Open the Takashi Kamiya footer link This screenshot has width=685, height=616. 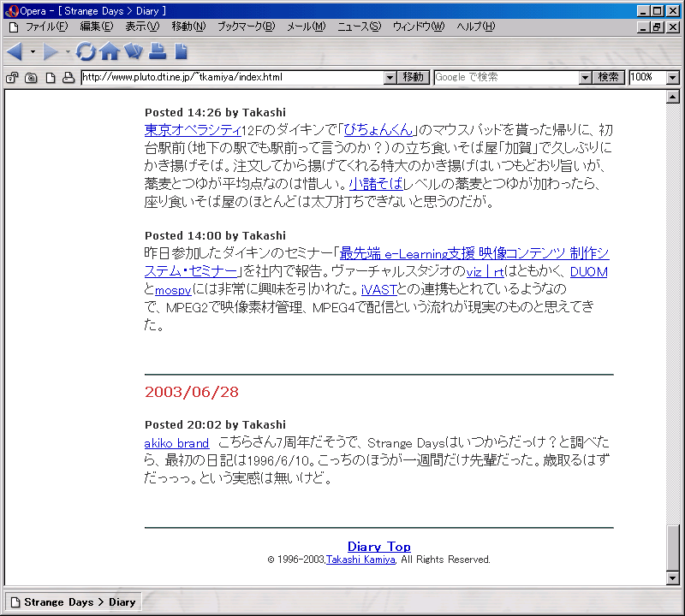click(x=360, y=560)
